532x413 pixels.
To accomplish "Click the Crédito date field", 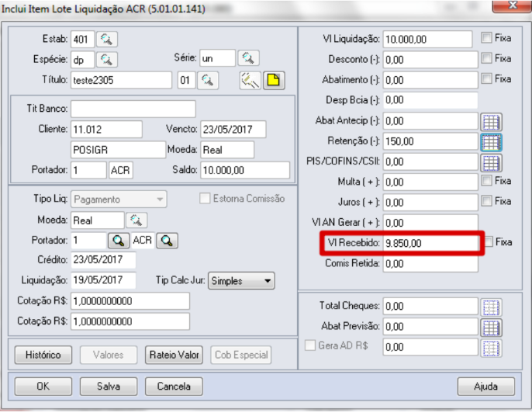I will (103, 260).
